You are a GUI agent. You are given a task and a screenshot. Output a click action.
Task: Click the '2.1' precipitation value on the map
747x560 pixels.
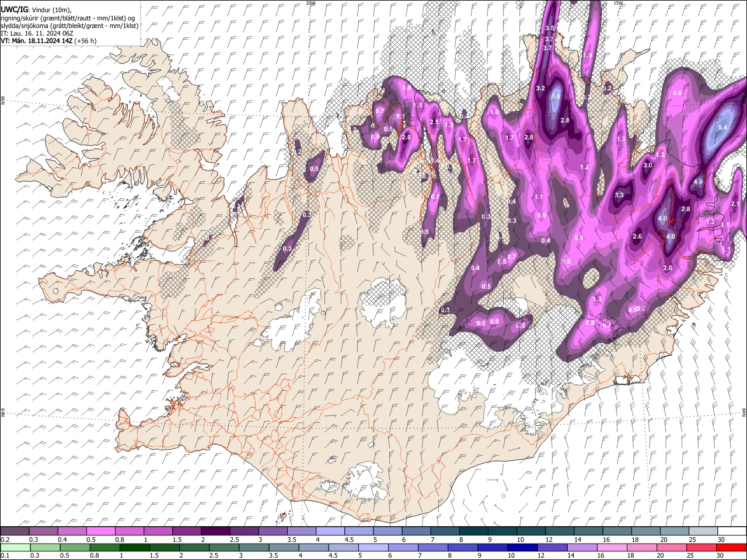click(735, 204)
